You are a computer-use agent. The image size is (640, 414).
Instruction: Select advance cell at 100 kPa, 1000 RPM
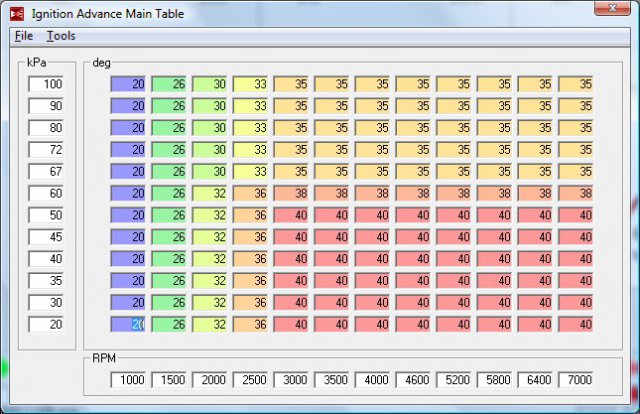[128, 84]
